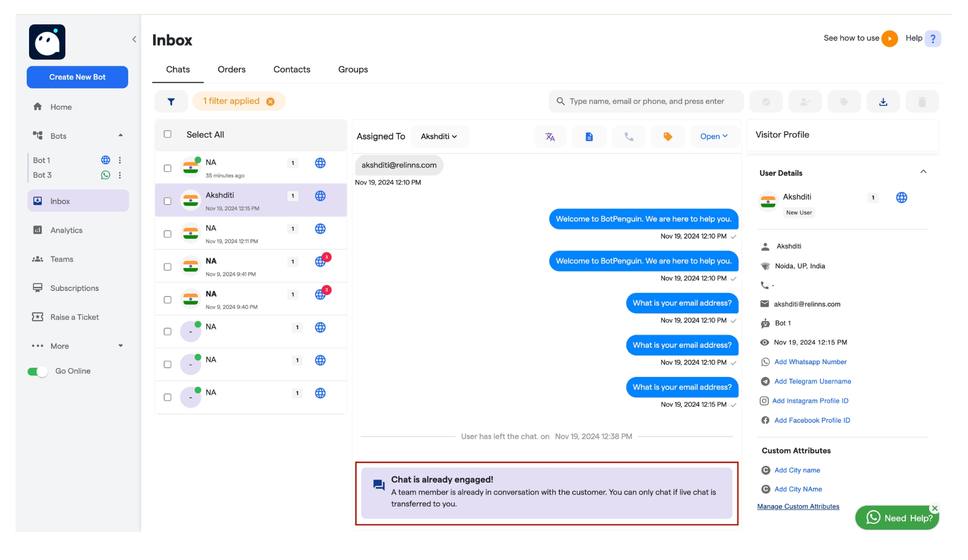This screenshot has height=560, width=968.
Task: Switch to the Groups tab
Action: pos(353,69)
